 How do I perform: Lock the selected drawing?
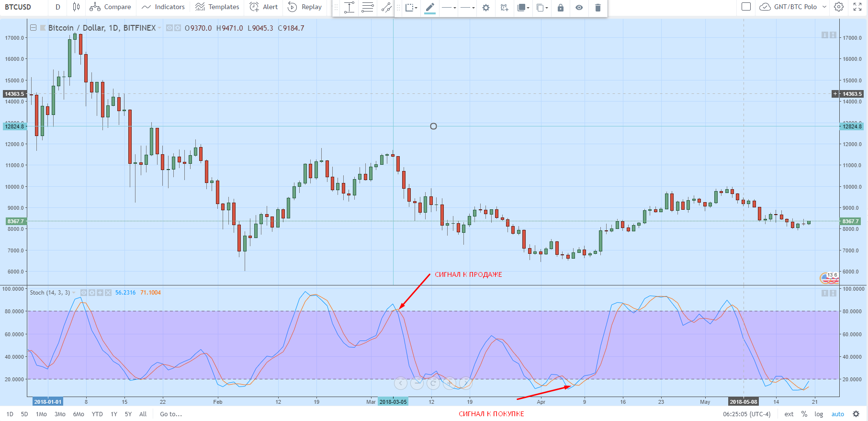(x=561, y=8)
